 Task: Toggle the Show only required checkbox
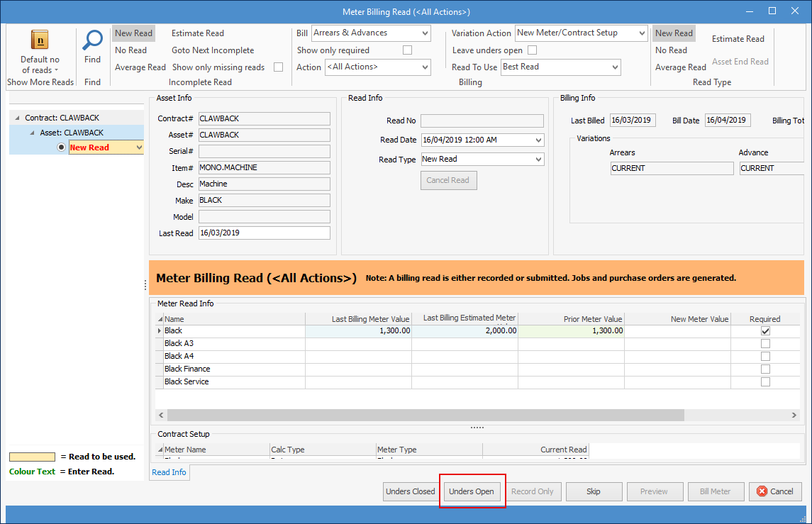pos(408,50)
